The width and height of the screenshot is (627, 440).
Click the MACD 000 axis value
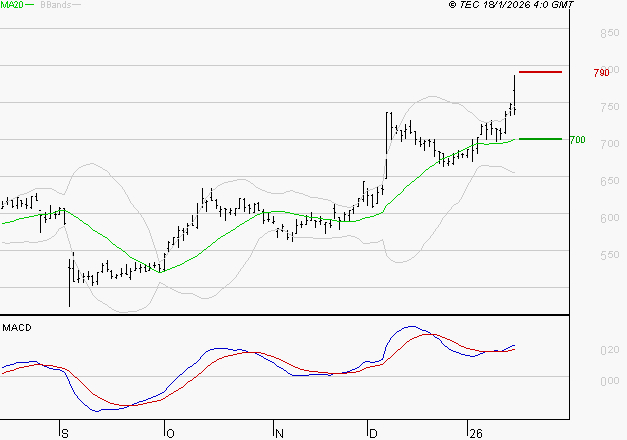(610, 381)
